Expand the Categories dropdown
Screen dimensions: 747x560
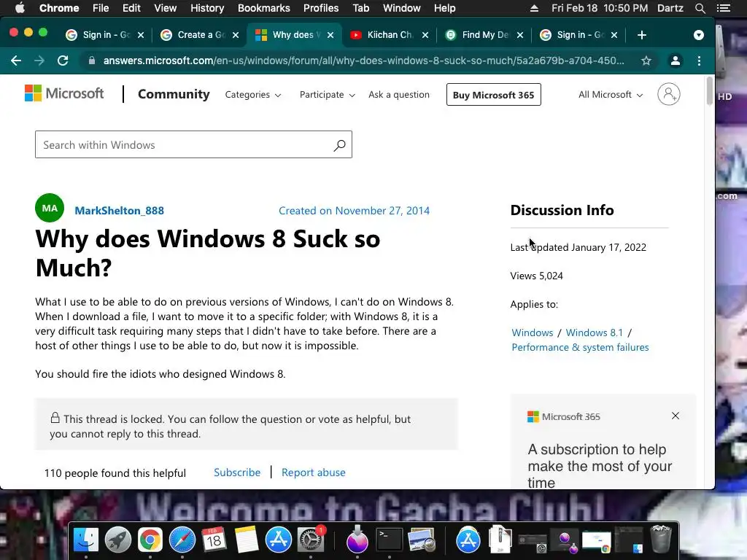tap(253, 95)
